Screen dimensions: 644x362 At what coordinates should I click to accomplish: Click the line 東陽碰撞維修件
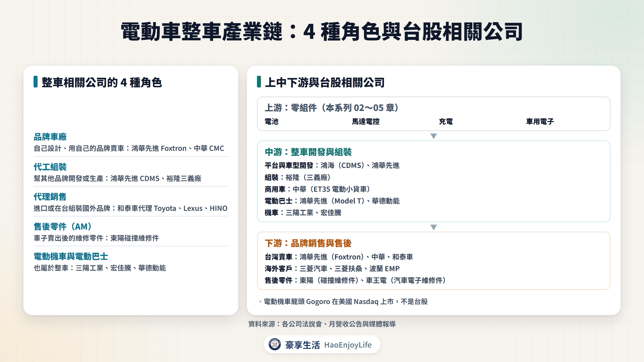(96, 238)
